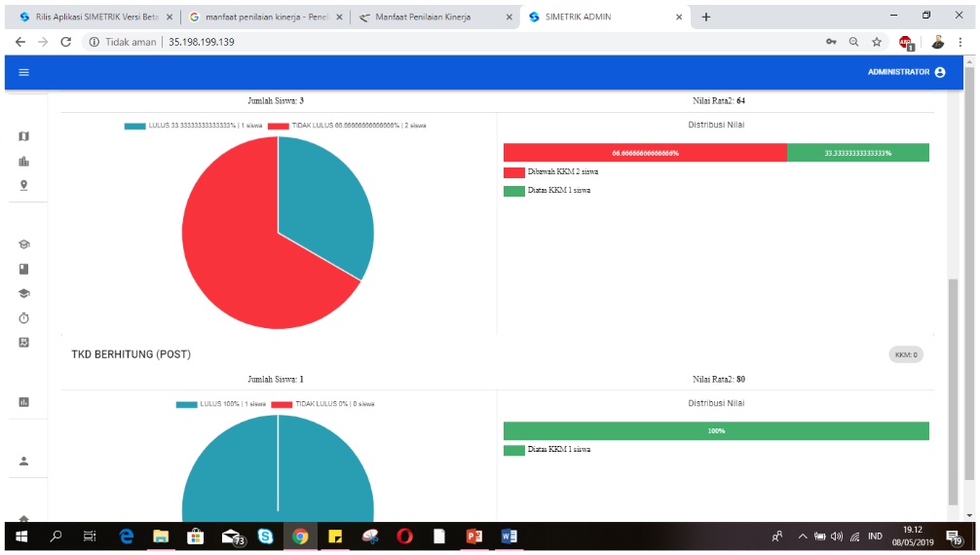The height and width of the screenshot is (555, 980).
Task: Open Chrome profile avatar
Action: 937,42
